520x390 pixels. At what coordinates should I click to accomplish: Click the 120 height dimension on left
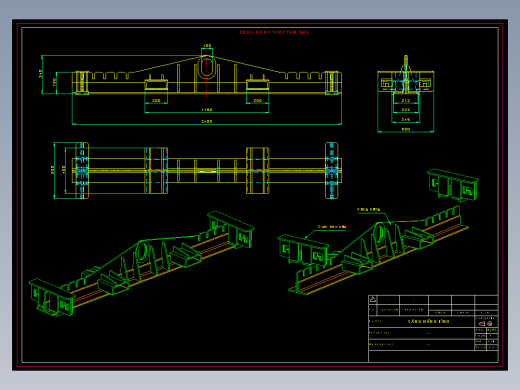(55, 82)
